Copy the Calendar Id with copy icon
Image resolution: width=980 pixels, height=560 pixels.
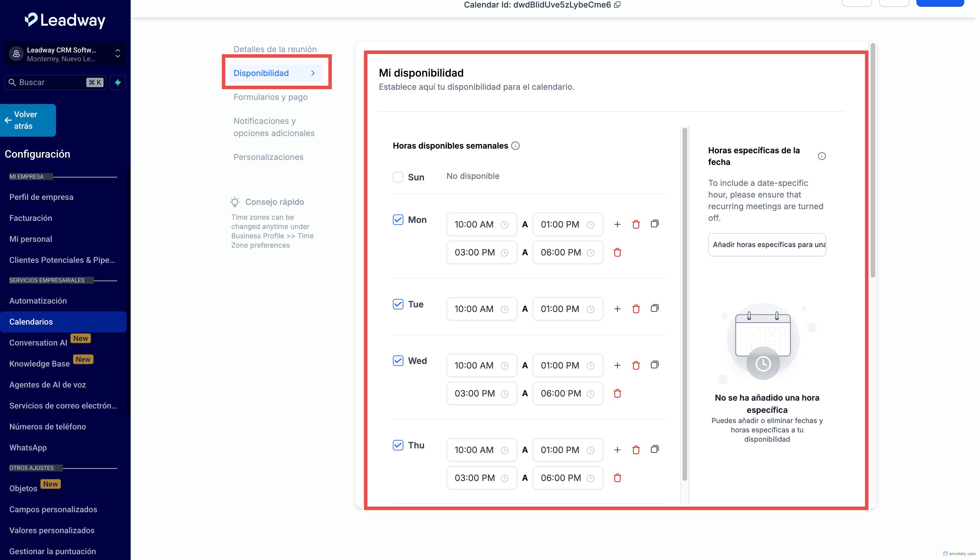617,5
